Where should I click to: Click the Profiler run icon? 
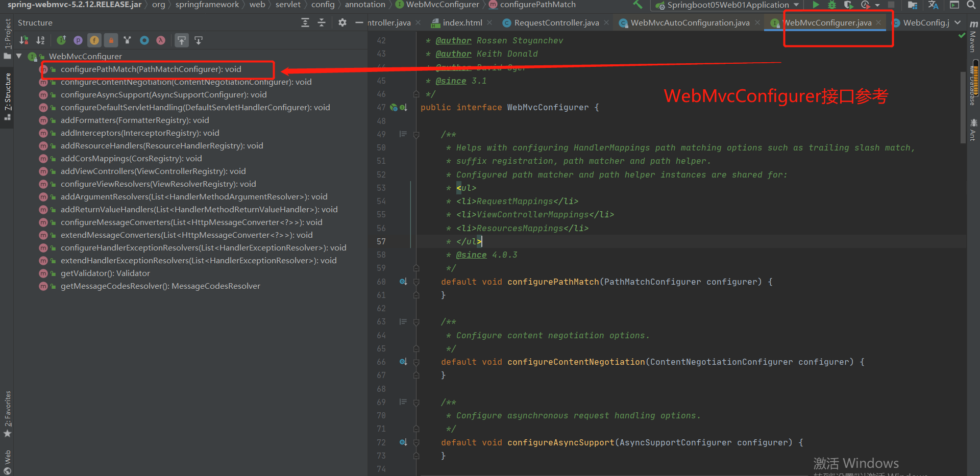(865, 5)
